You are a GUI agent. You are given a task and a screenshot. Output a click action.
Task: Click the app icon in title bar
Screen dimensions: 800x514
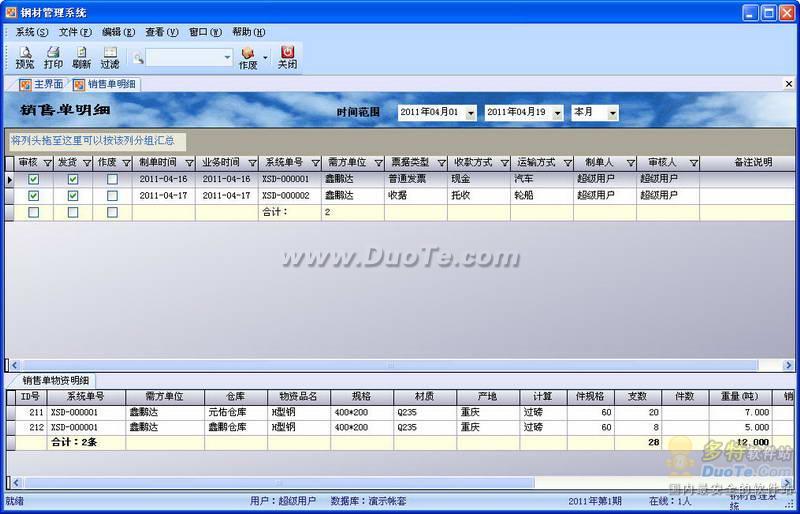(11, 12)
